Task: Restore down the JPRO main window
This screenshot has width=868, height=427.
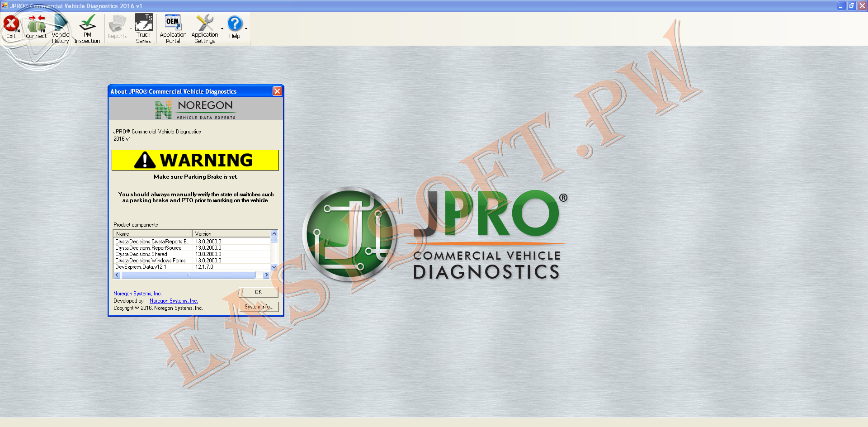Action: (x=852, y=6)
